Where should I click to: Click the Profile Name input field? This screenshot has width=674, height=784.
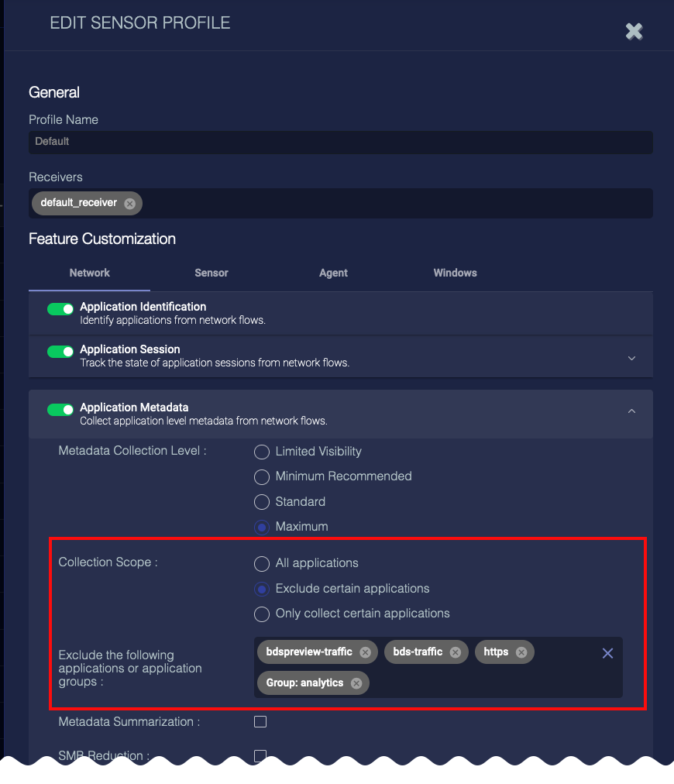point(341,142)
